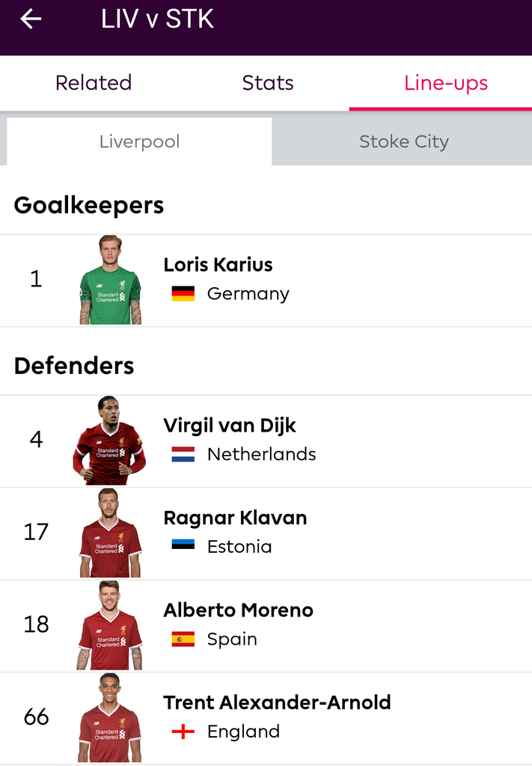Select Ragnar Klavan's name

[235, 518]
